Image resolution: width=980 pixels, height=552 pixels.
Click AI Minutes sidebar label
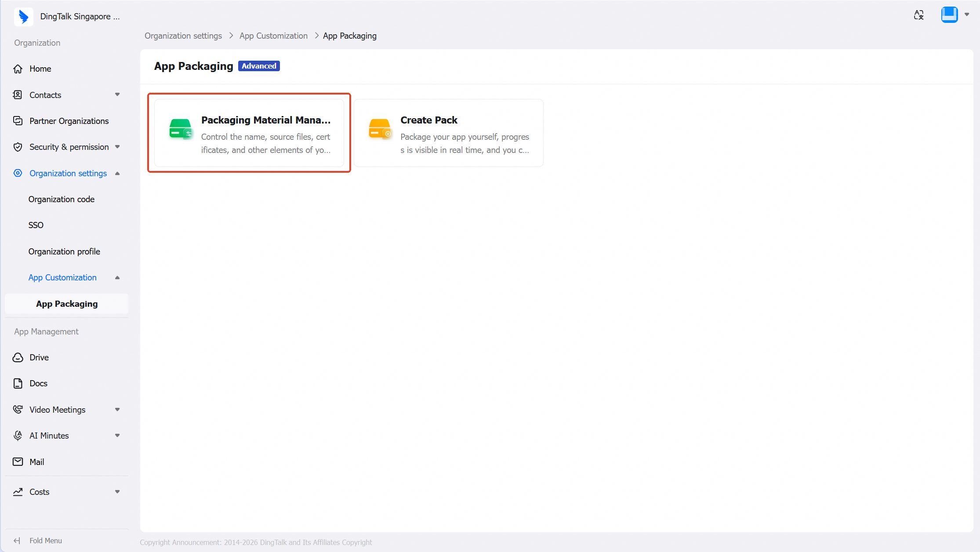pyautogui.click(x=49, y=436)
